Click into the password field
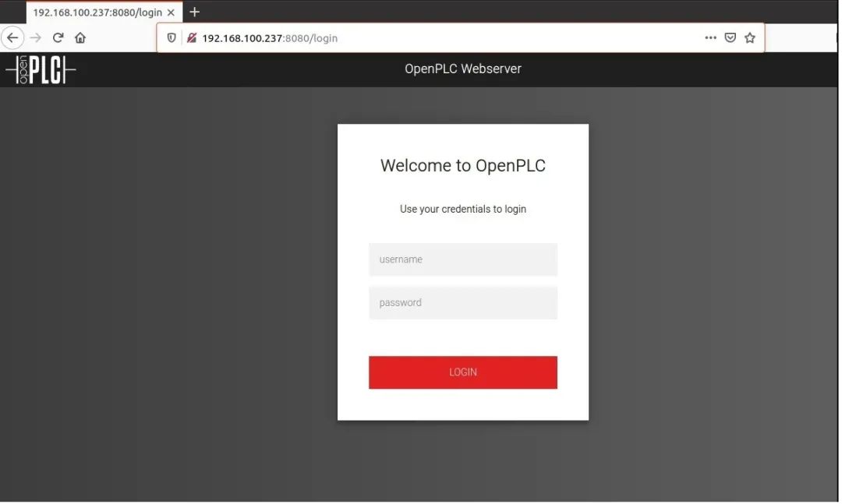842x504 pixels. pyautogui.click(x=463, y=303)
